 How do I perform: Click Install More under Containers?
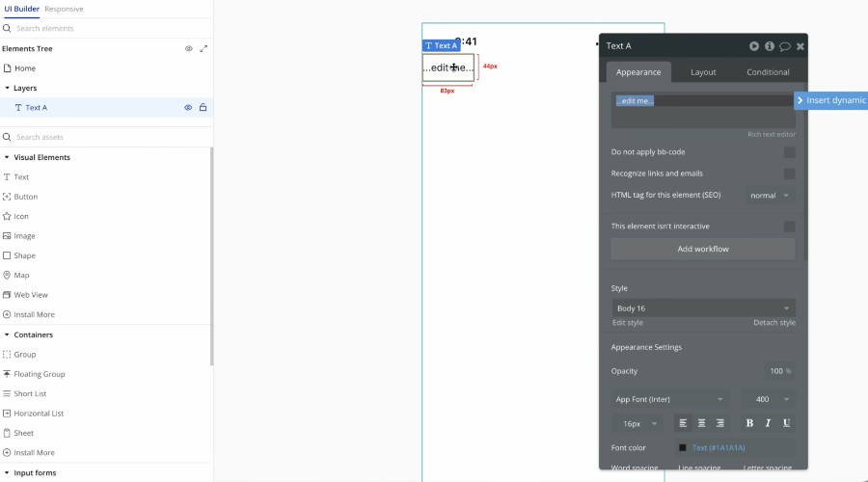point(29,453)
